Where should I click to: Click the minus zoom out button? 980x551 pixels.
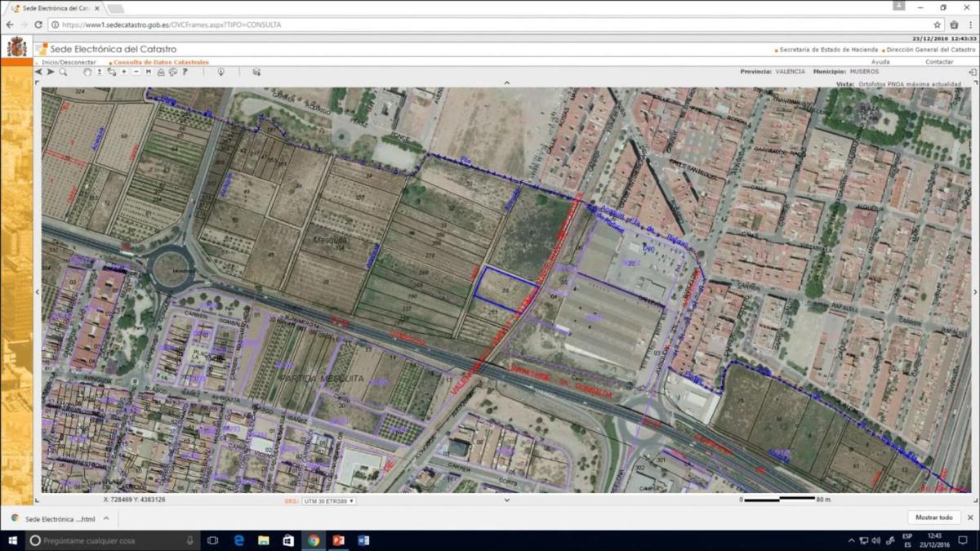[x=136, y=72]
